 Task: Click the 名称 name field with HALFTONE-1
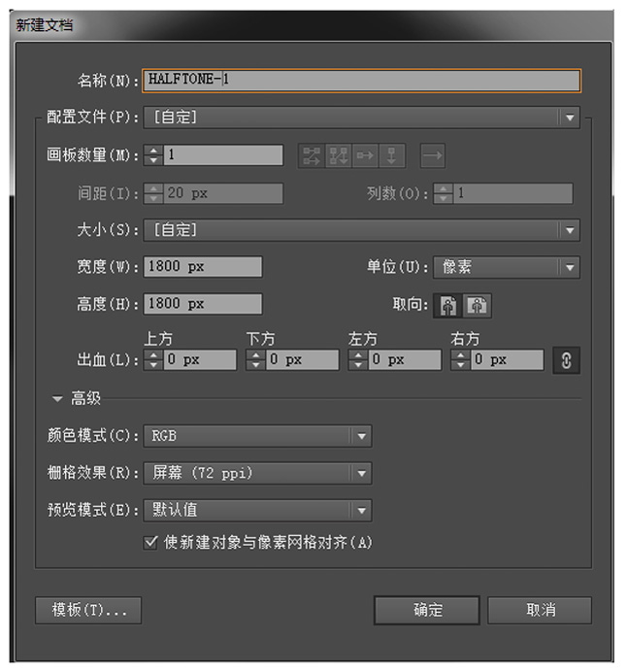(x=361, y=81)
